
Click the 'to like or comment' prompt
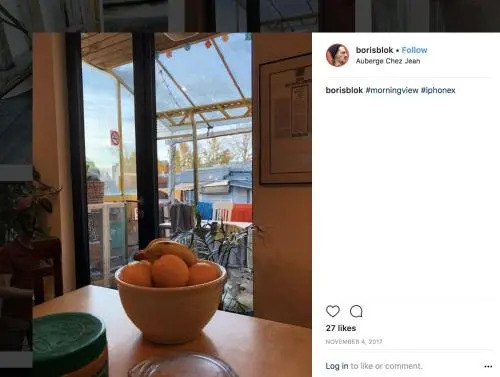386,366
